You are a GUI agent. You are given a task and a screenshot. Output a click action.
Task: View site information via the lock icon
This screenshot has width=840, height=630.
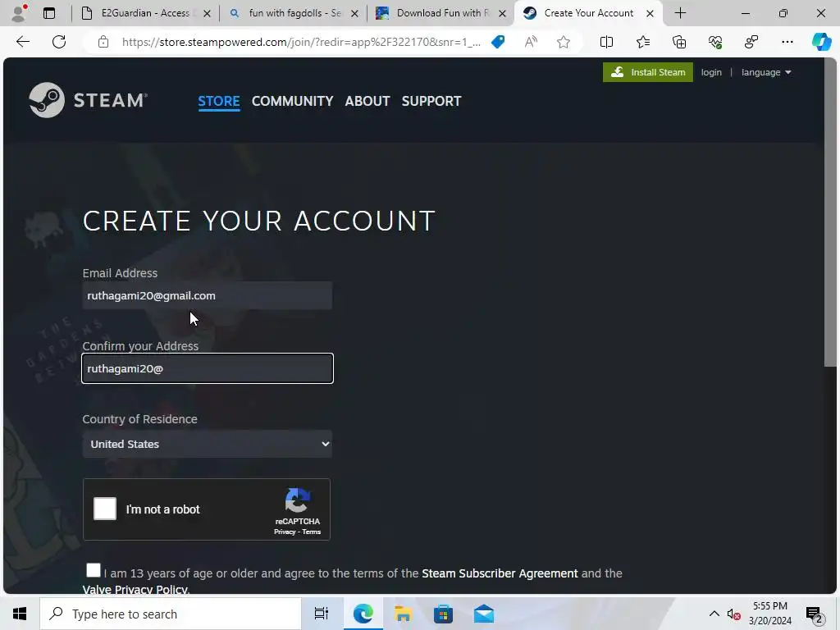pyautogui.click(x=103, y=42)
